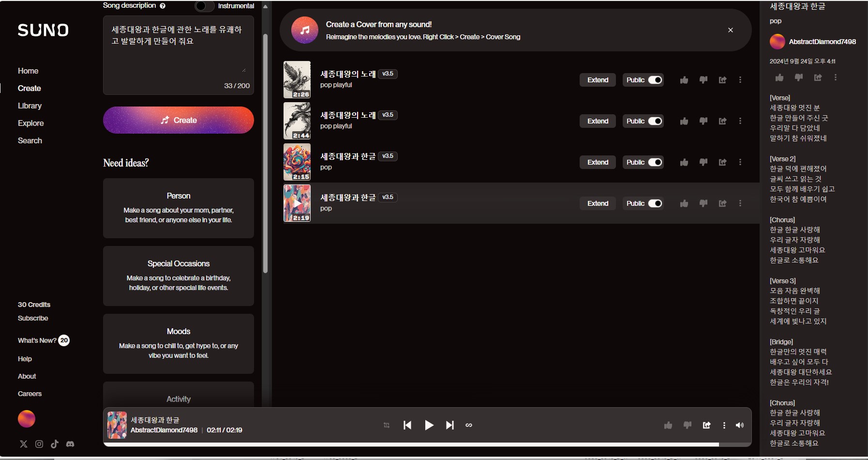Screen dimensions: 868x460
Task: Open the About page
Action: point(27,376)
